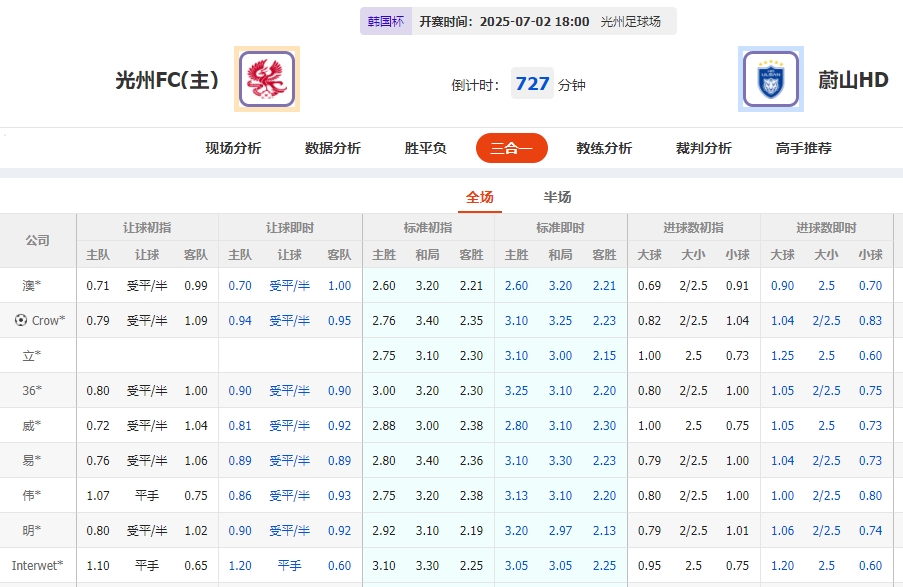
Task: Open the 教练分析 section
Action: [x=605, y=147]
